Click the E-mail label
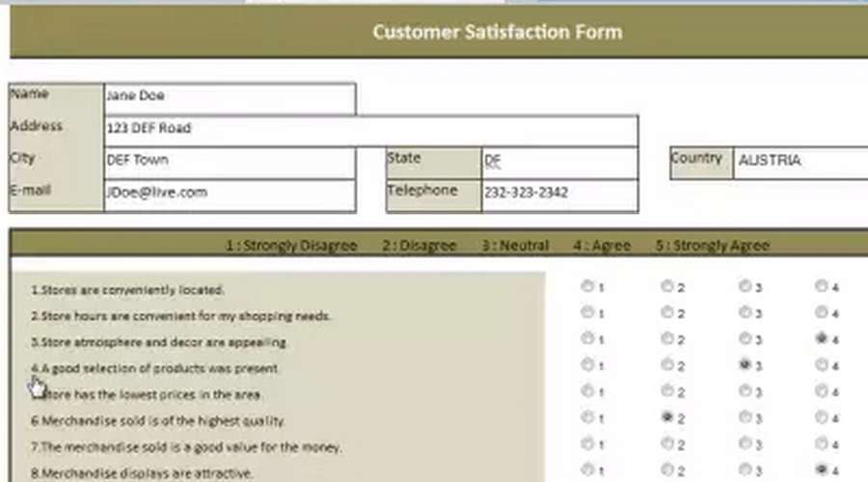The height and width of the screenshot is (482, 868). point(31,190)
